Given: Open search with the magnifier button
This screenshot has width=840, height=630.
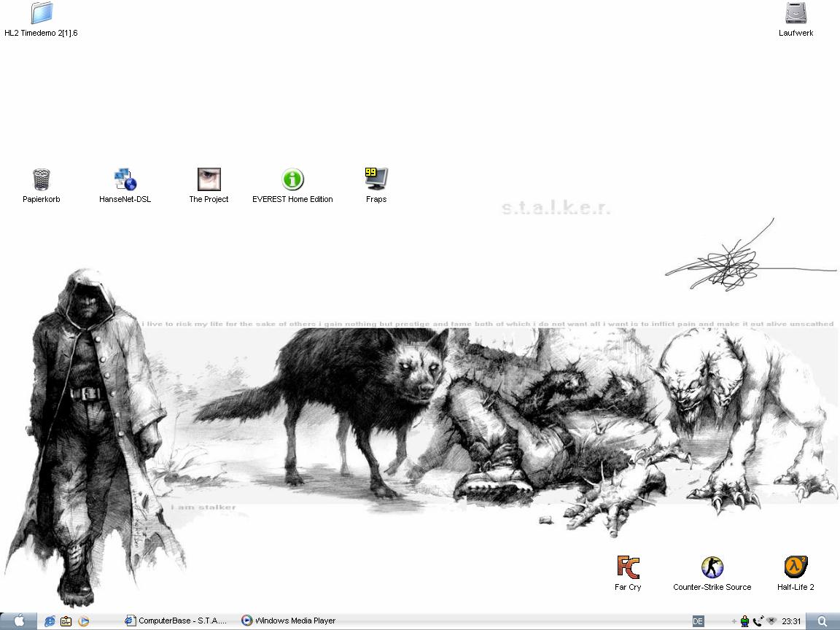Looking at the screenshot, I should pyautogui.click(x=822, y=621).
